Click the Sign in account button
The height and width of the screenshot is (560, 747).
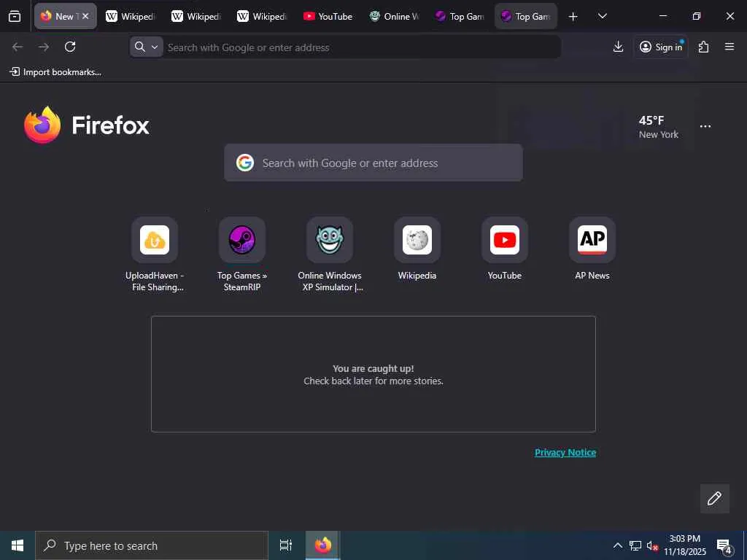tap(661, 47)
